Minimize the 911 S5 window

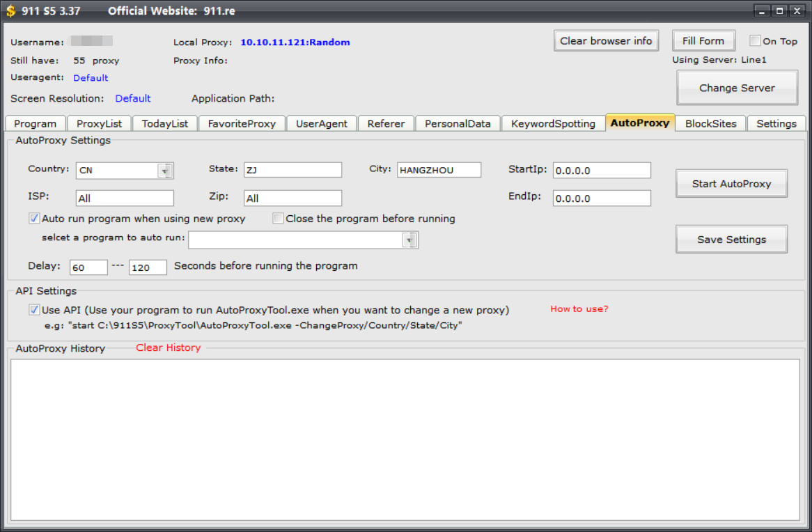(x=762, y=11)
